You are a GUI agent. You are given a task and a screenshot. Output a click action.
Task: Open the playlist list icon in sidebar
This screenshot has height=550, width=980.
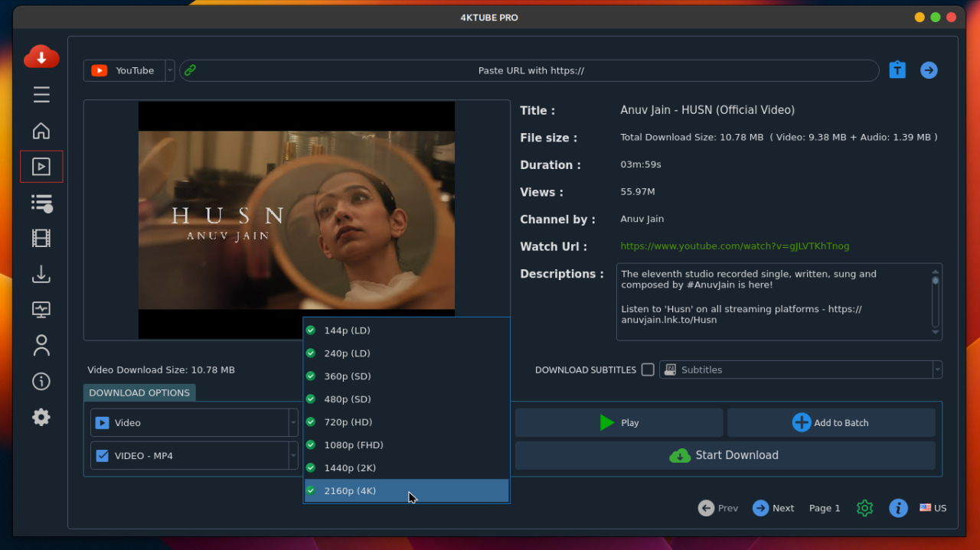(41, 203)
